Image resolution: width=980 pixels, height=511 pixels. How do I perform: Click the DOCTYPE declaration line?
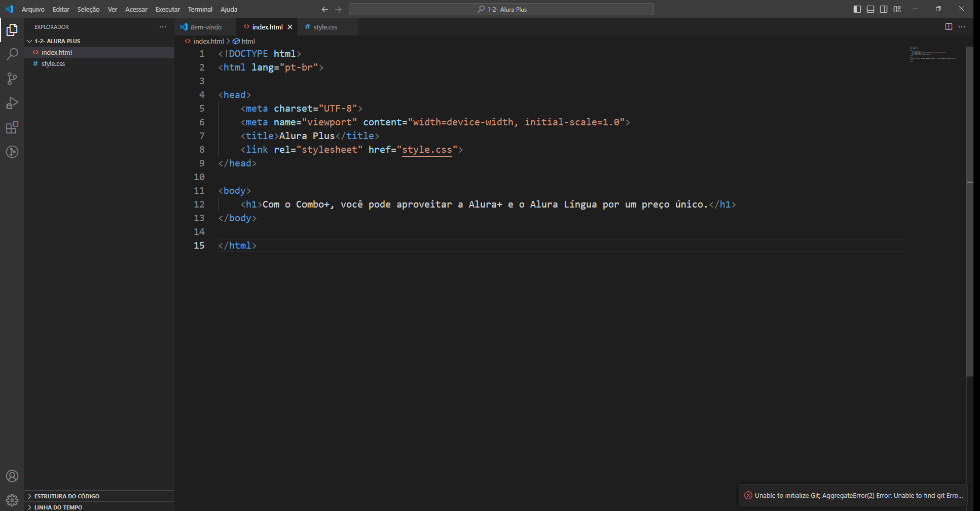[x=260, y=54]
